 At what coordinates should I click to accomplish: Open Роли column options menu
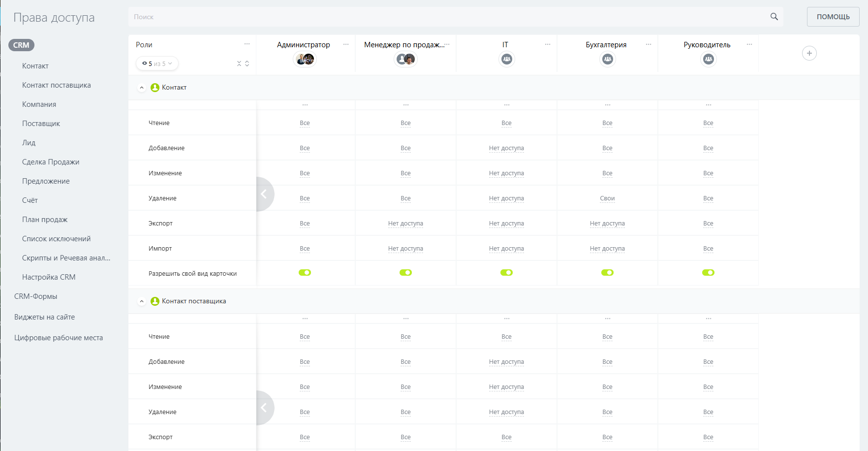pyautogui.click(x=247, y=44)
